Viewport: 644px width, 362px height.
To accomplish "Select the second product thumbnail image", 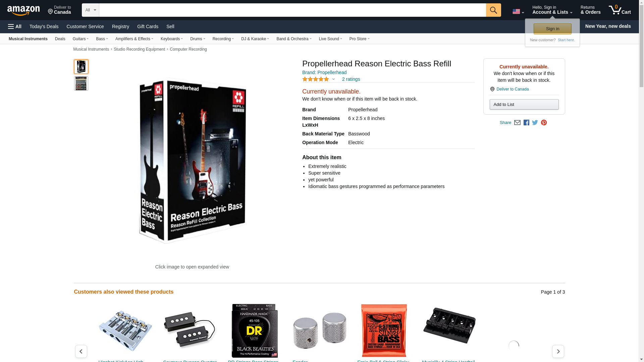I will [x=81, y=83].
